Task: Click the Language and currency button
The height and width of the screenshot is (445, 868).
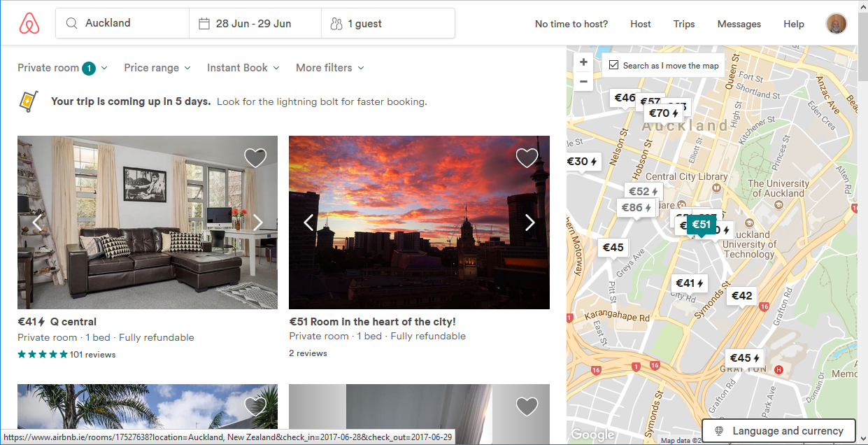Action: click(x=779, y=431)
